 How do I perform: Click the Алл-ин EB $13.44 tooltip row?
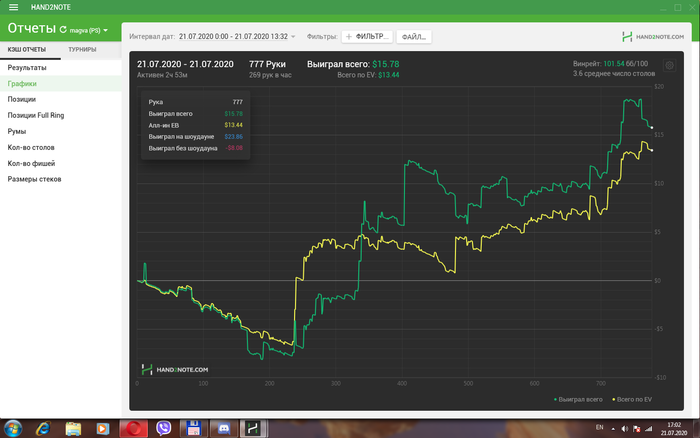pos(196,125)
